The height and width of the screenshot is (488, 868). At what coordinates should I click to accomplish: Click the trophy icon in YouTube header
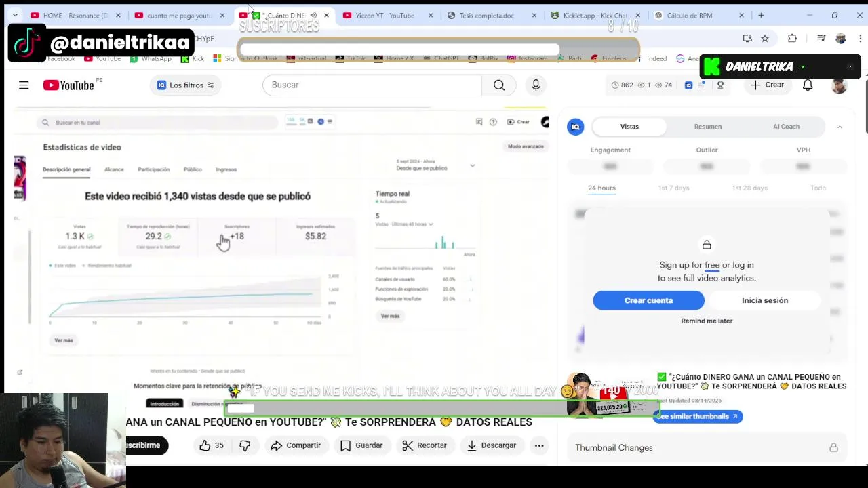click(720, 85)
